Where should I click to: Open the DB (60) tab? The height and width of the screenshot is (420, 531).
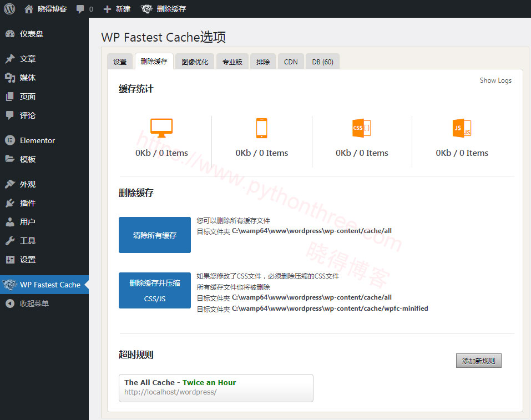point(323,62)
